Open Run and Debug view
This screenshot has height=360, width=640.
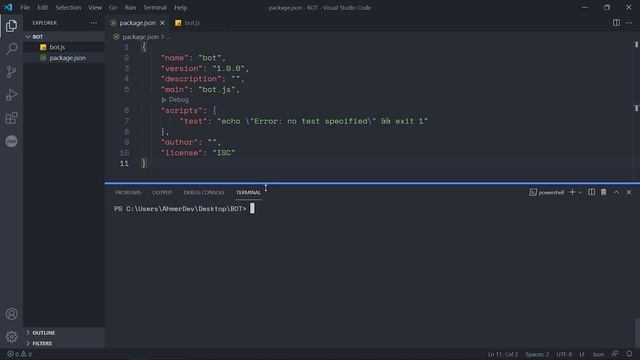click(x=11, y=95)
